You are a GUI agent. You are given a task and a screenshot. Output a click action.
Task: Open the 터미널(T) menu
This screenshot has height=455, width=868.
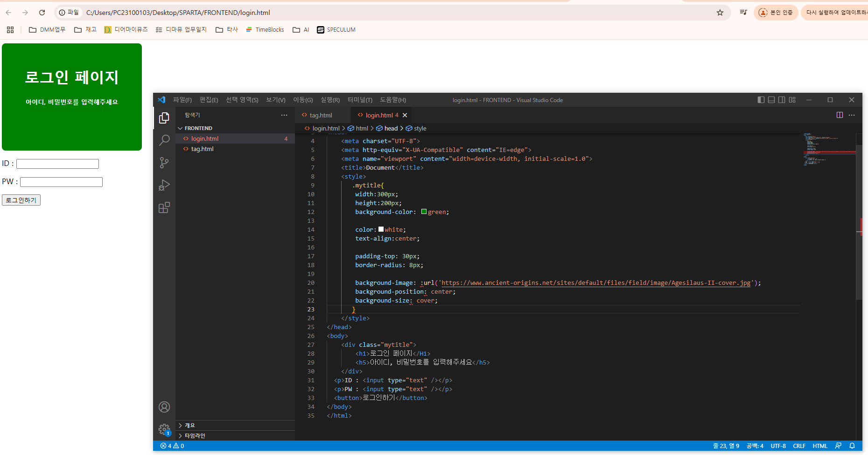360,100
